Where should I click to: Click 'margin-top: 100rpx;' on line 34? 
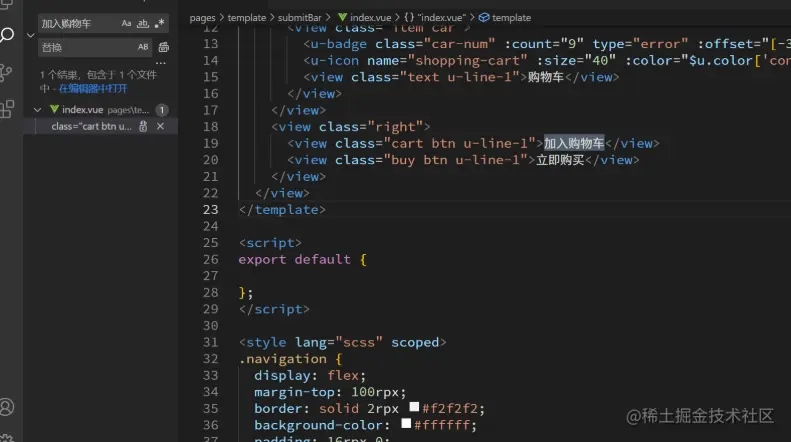(330, 392)
